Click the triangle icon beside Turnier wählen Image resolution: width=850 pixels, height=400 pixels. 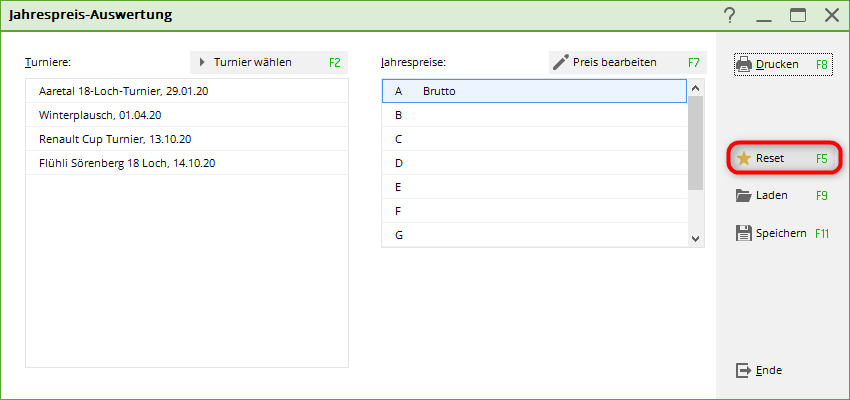202,62
